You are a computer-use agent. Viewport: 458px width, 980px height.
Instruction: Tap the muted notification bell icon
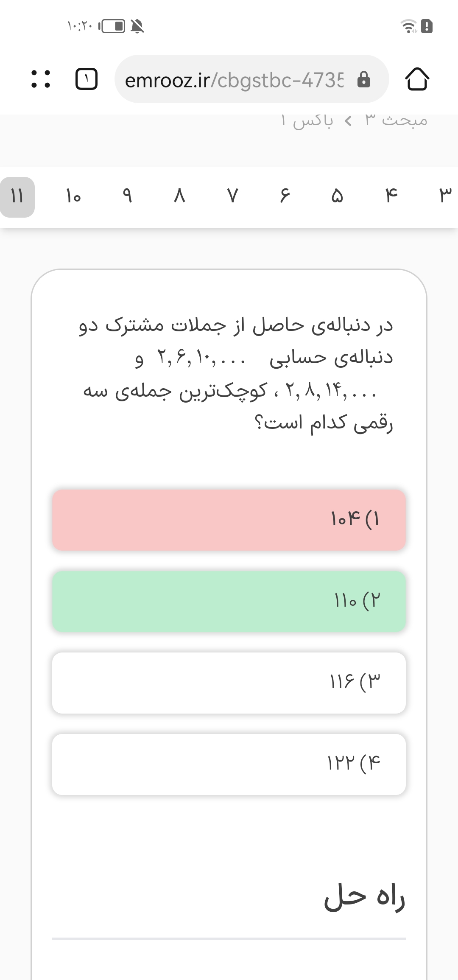point(137,26)
